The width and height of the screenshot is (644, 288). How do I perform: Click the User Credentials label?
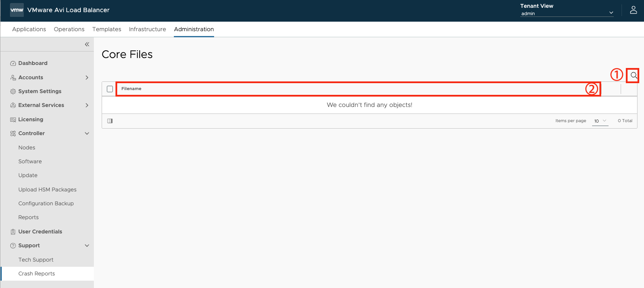click(40, 232)
